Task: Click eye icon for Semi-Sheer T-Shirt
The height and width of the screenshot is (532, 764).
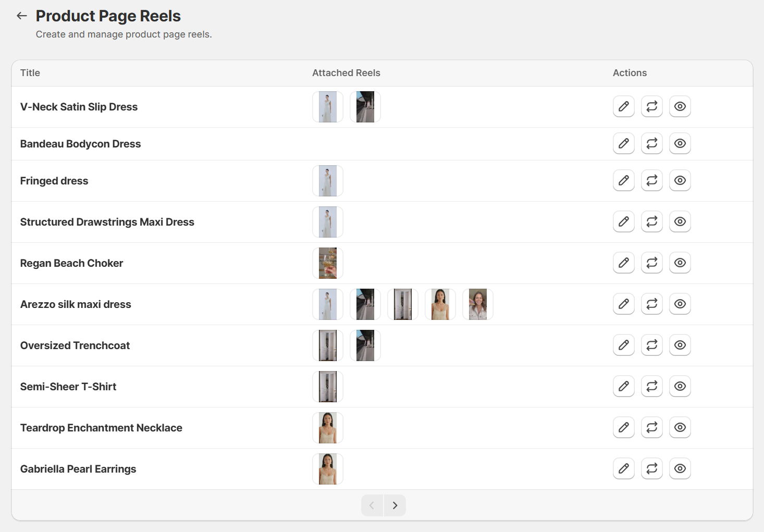Action: [x=680, y=386]
